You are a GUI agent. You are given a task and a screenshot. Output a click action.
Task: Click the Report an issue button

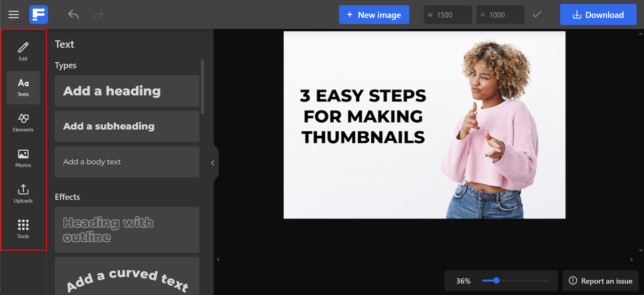(601, 281)
